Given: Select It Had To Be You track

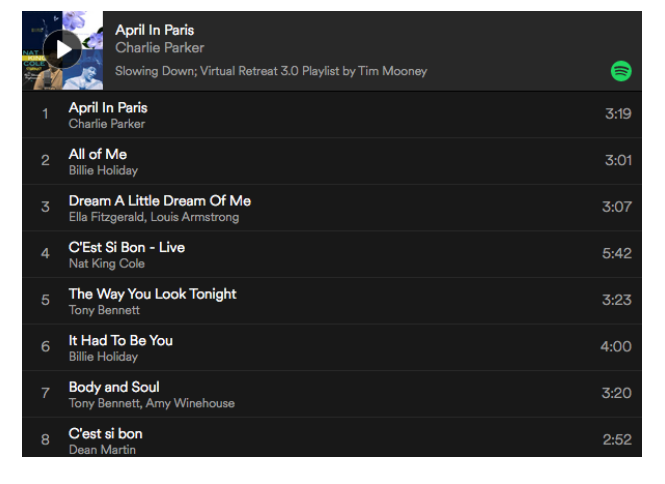Looking at the screenshot, I should tap(120, 340).
